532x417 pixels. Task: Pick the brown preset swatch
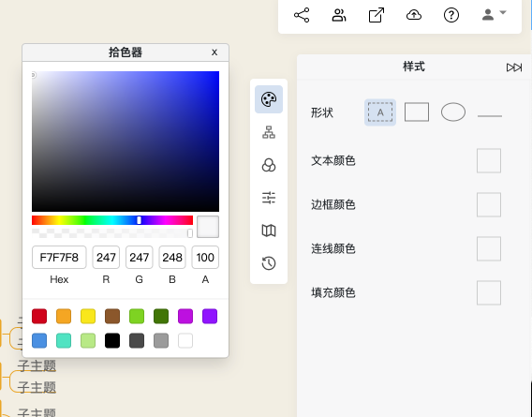pyautogui.click(x=112, y=316)
